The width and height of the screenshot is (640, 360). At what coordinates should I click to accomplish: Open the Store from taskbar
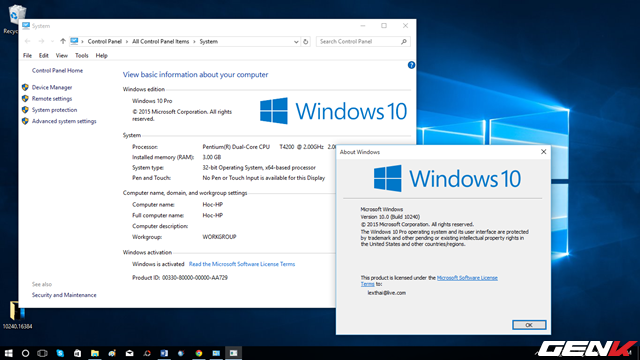tap(77, 353)
